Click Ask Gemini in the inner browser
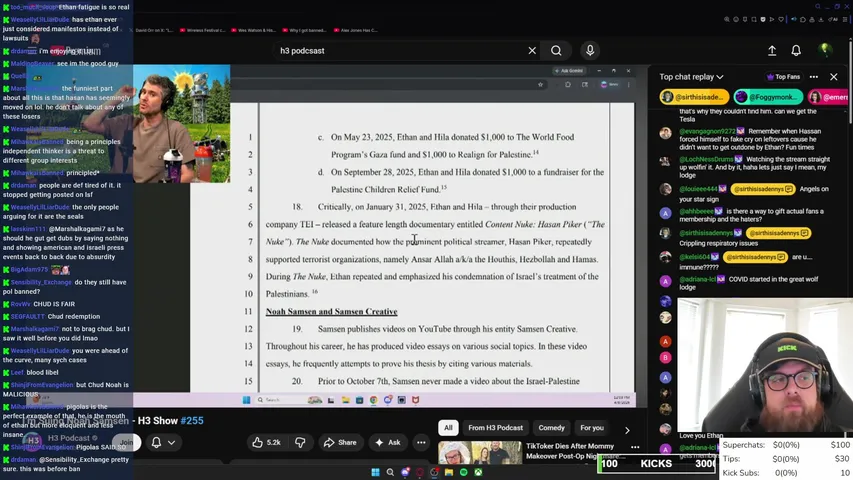853x480 pixels. coord(569,71)
